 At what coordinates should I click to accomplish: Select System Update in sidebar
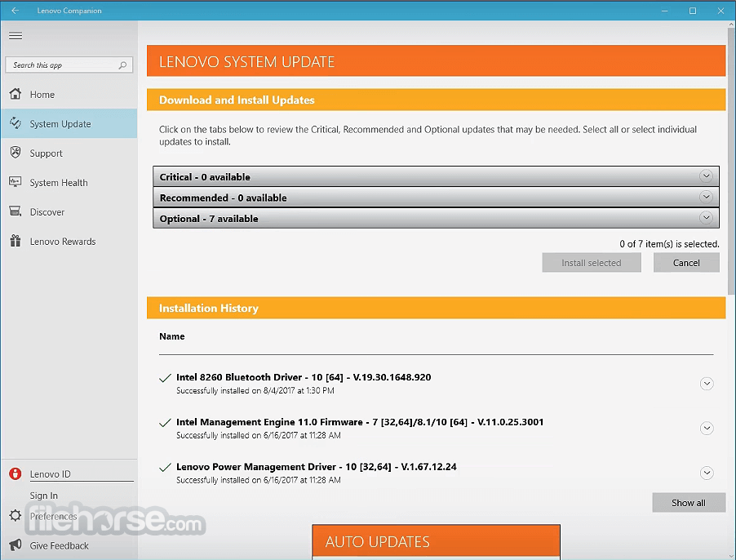coord(69,123)
